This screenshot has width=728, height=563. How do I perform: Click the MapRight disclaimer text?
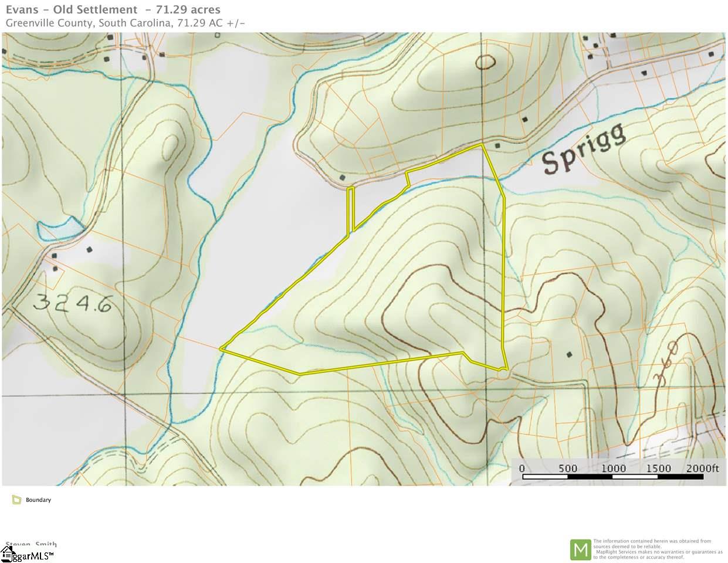658,550
